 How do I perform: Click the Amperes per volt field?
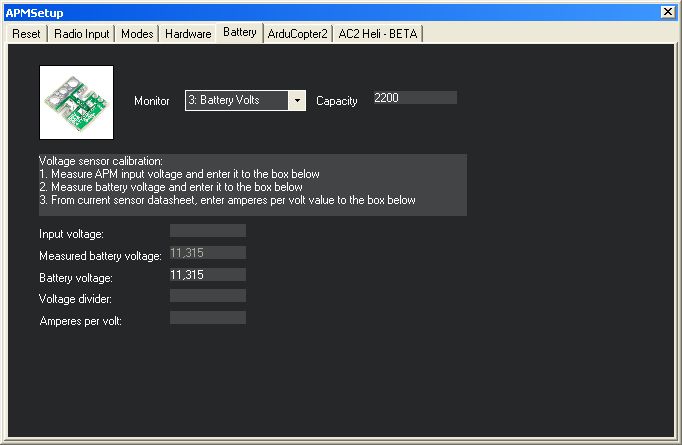(x=208, y=318)
